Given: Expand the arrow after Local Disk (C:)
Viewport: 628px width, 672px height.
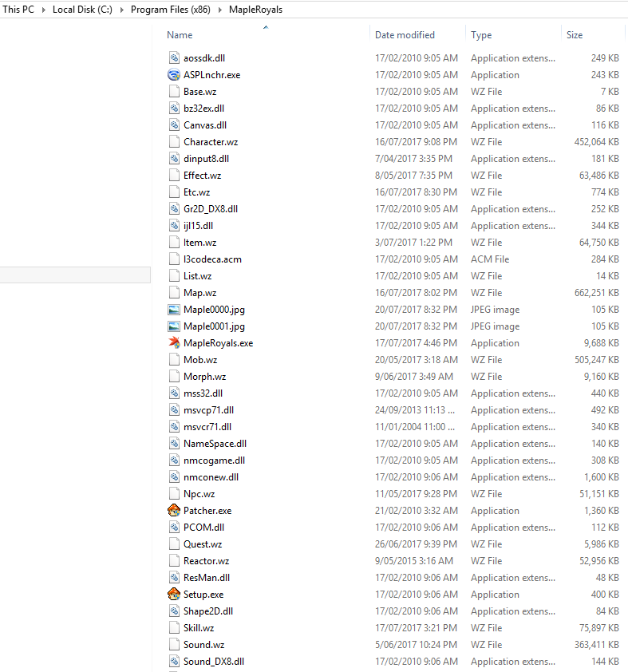Looking at the screenshot, I should [121, 10].
